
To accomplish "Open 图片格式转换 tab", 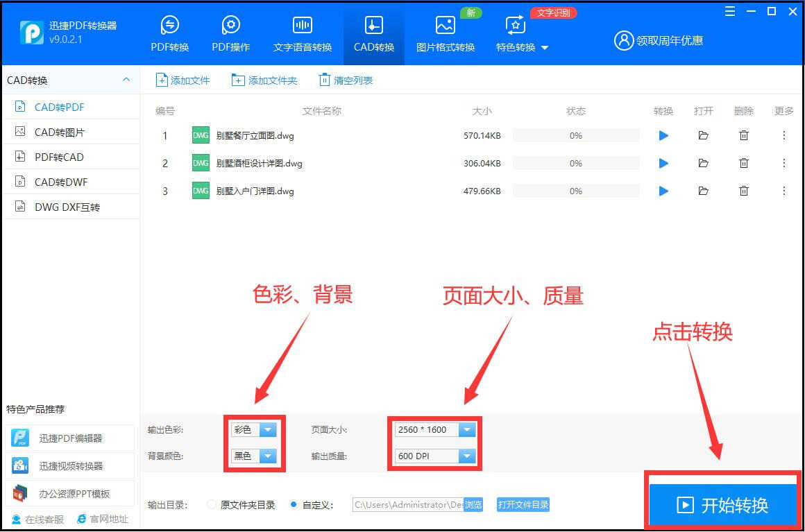I will tap(445, 34).
